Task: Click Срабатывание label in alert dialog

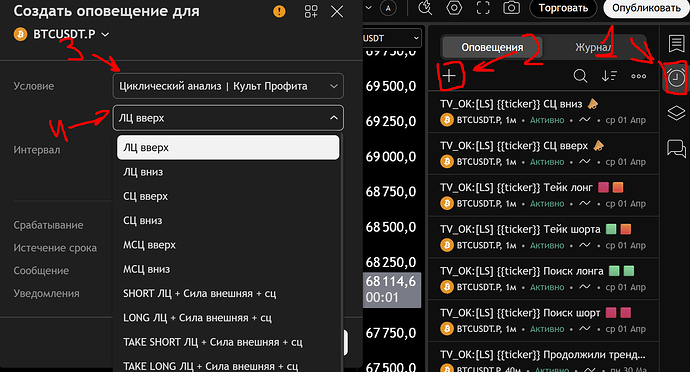Action: pos(48,225)
